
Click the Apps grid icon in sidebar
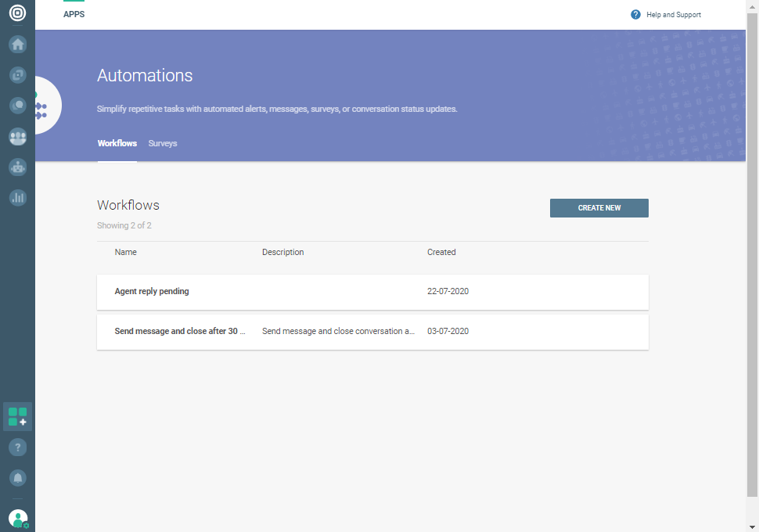tap(17, 417)
